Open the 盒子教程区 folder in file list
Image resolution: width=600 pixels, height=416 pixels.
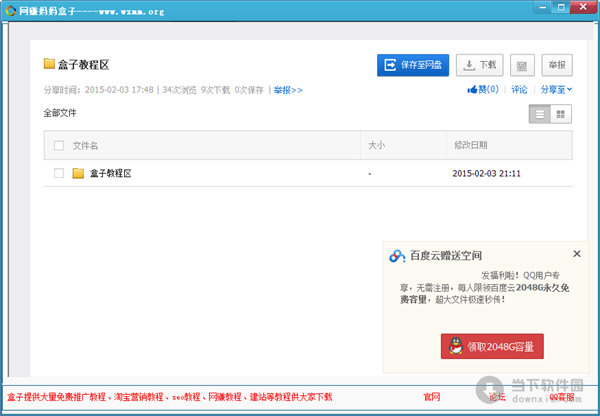(111, 173)
